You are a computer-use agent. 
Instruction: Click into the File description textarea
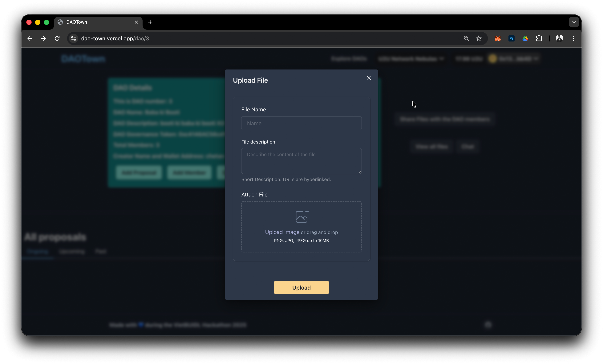coord(301,161)
